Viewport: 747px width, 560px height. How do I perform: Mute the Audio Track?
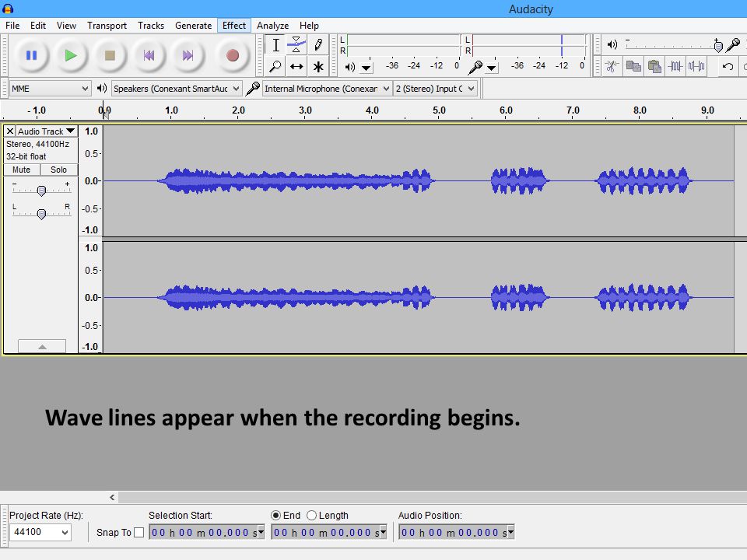(22, 170)
